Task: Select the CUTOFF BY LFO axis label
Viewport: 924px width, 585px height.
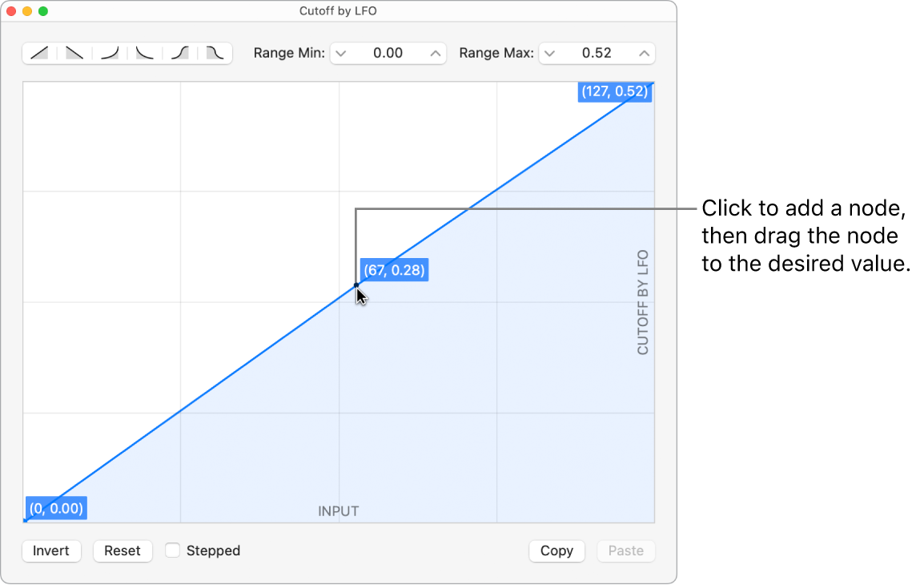Action: pyautogui.click(x=642, y=301)
